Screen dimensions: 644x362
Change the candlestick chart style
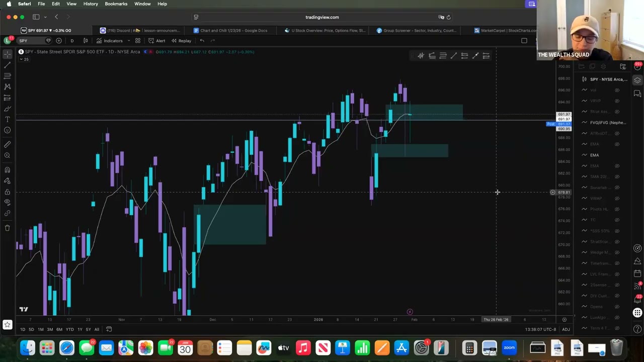click(x=86, y=41)
